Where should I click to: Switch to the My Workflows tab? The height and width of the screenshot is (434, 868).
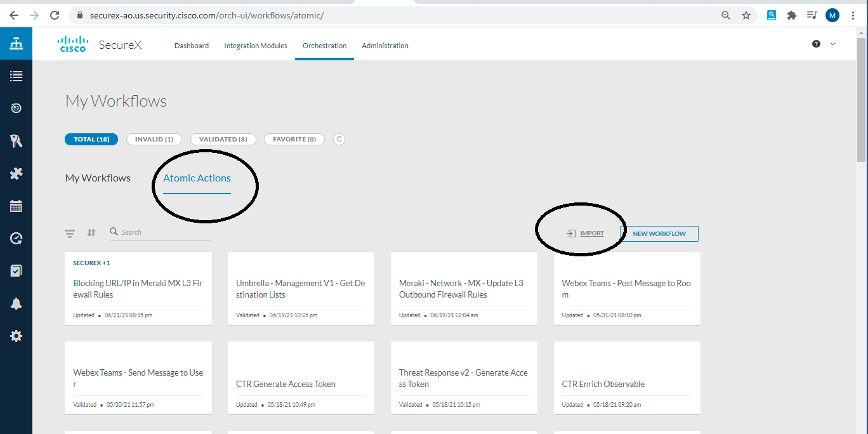tap(98, 178)
